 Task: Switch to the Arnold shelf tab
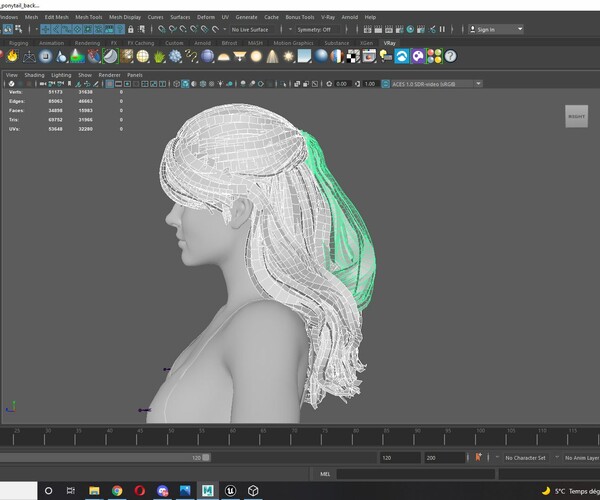202,43
